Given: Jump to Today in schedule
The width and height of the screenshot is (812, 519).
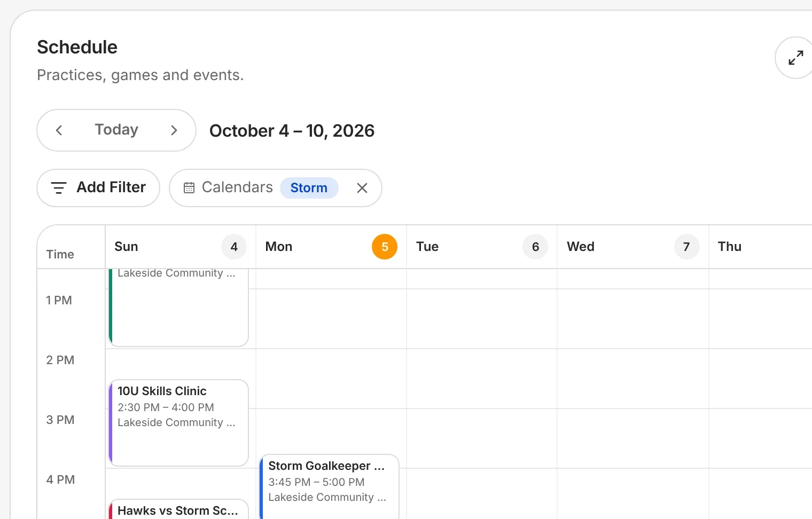Looking at the screenshot, I should click(x=116, y=130).
